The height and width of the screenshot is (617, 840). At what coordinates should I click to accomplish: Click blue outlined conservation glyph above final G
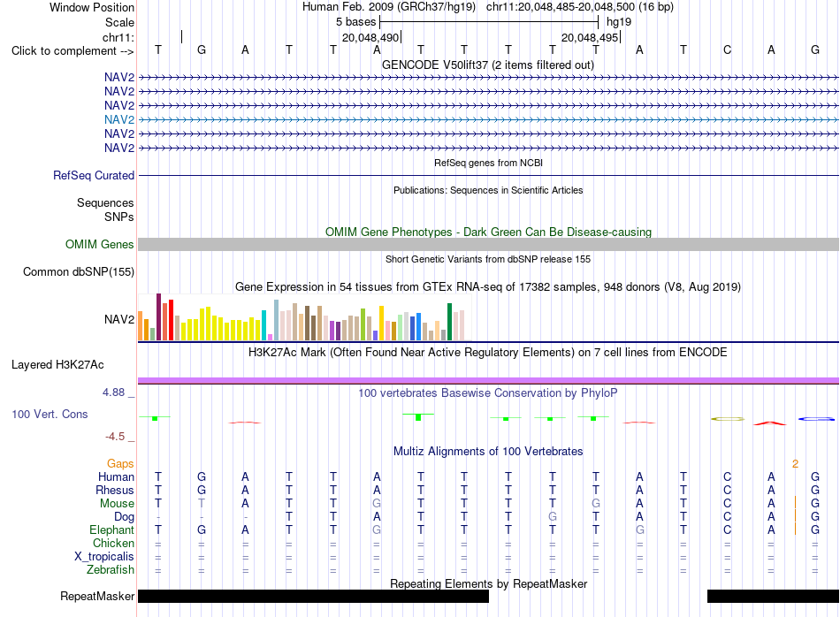(x=816, y=419)
